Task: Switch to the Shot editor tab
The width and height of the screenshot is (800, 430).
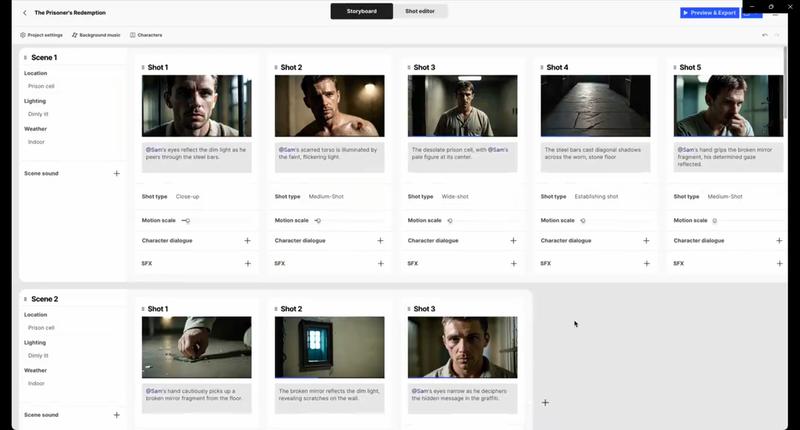Action: [419, 12]
